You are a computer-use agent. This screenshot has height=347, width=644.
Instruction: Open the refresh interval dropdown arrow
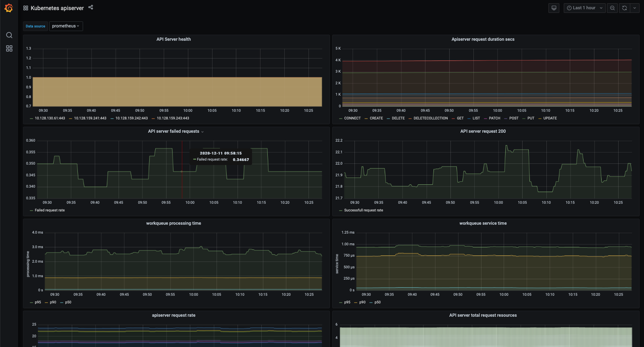pos(635,8)
